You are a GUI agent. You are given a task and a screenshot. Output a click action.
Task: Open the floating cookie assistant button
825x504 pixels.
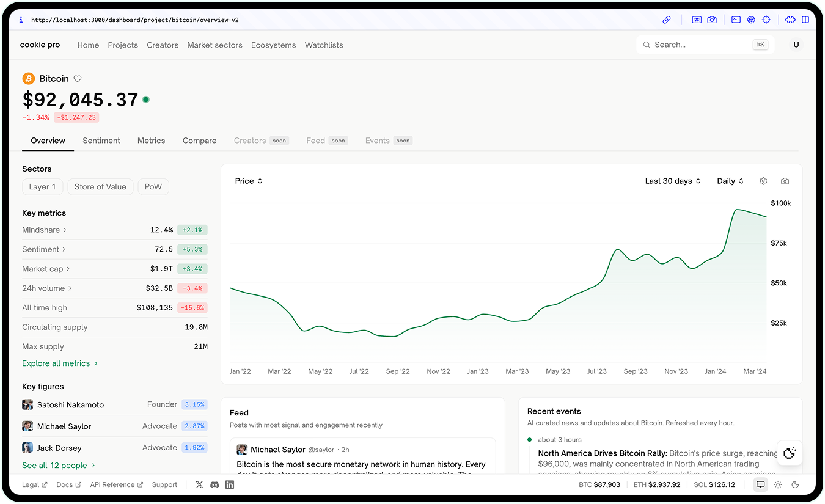click(790, 453)
